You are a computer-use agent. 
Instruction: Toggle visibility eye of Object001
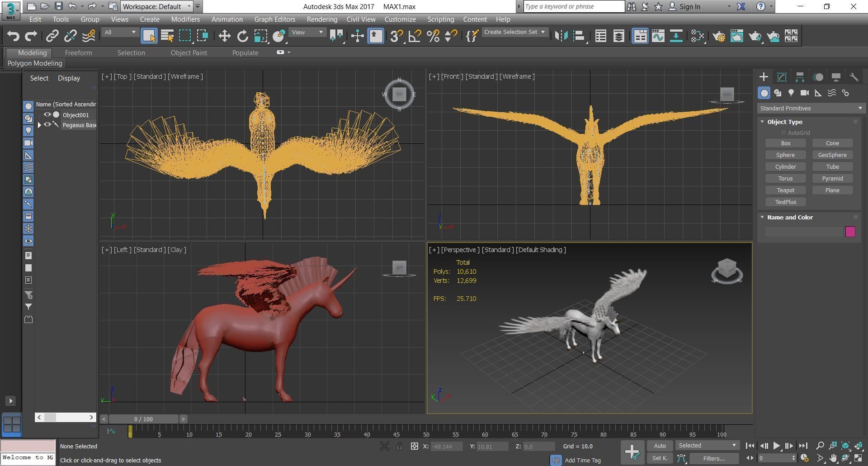47,115
